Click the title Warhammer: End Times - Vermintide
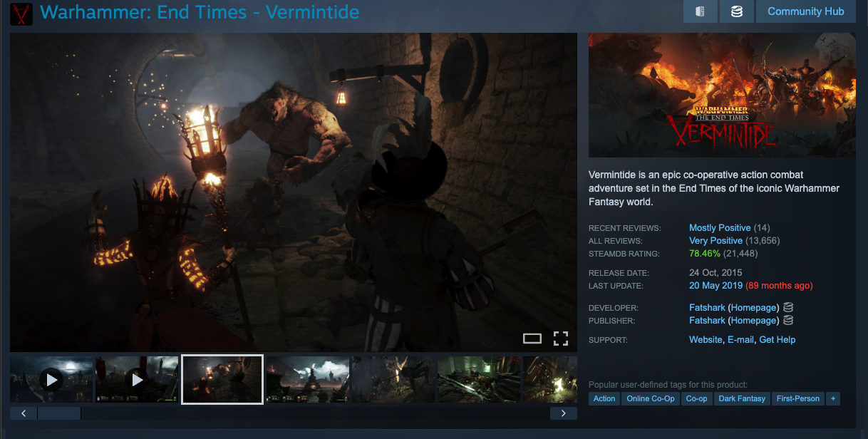The width and height of the screenshot is (868, 439). coord(200,12)
